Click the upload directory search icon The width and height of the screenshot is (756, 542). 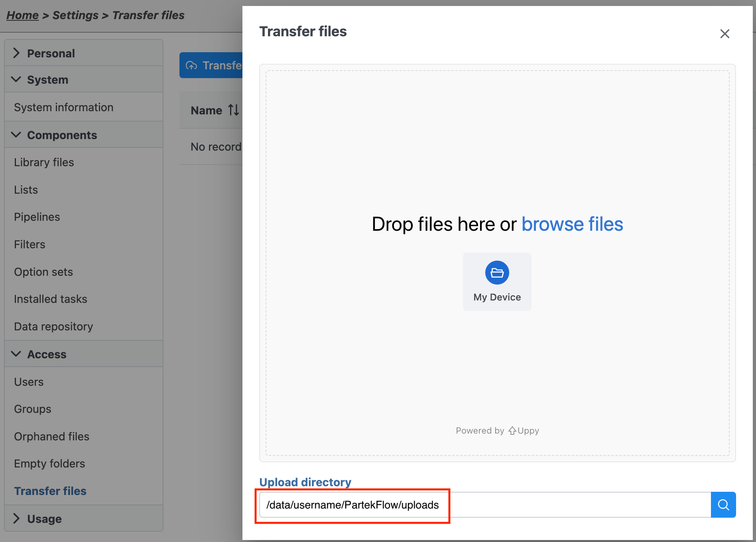(x=723, y=505)
